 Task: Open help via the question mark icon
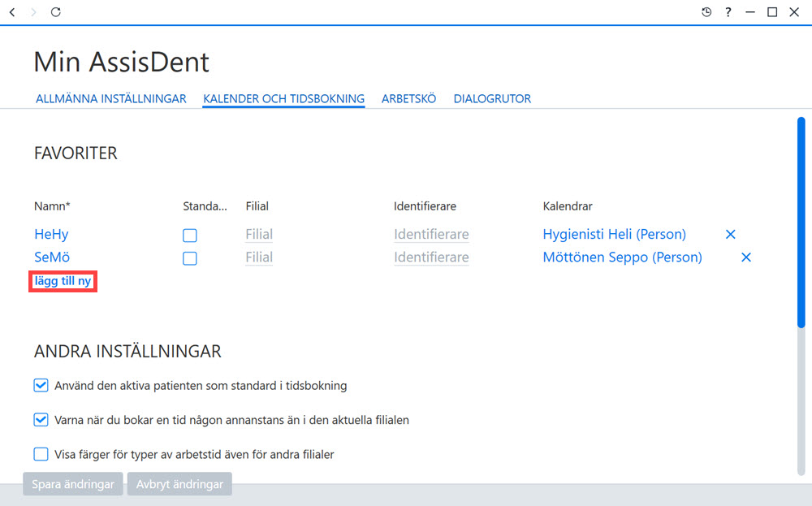coord(728,12)
